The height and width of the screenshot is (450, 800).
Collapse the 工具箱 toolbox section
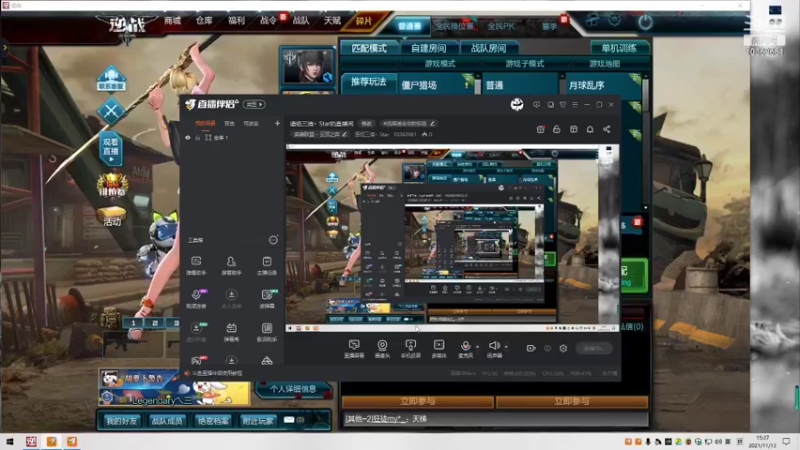click(273, 240)
